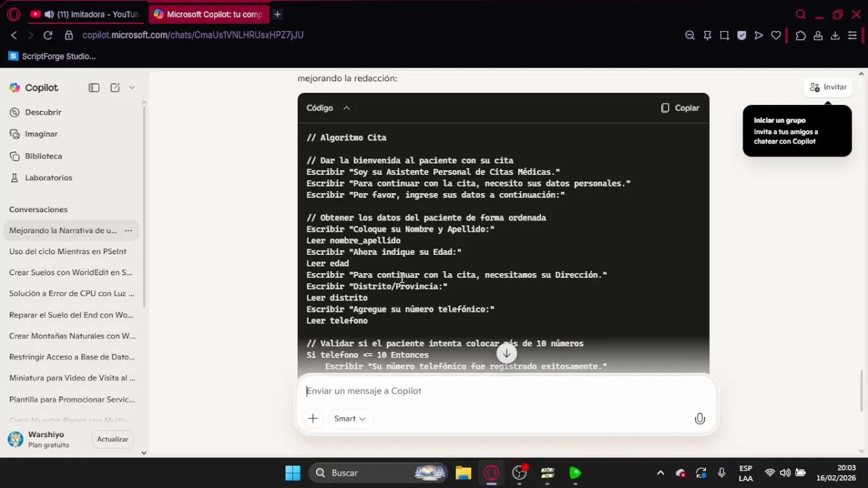Click the Actualizar plan button
868x488 pixels.
(x=113, y=439)
